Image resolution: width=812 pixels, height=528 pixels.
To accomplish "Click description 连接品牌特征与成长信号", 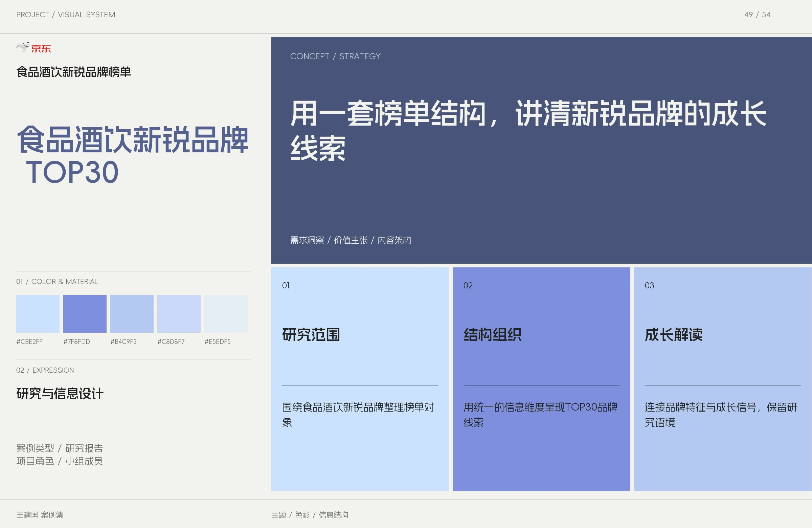I will pyautogui.click(x=700, y=407).
